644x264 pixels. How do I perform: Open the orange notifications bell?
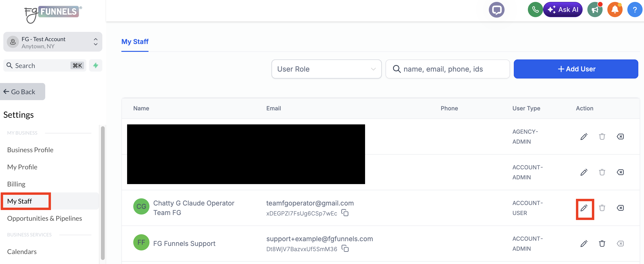[615, 10]
